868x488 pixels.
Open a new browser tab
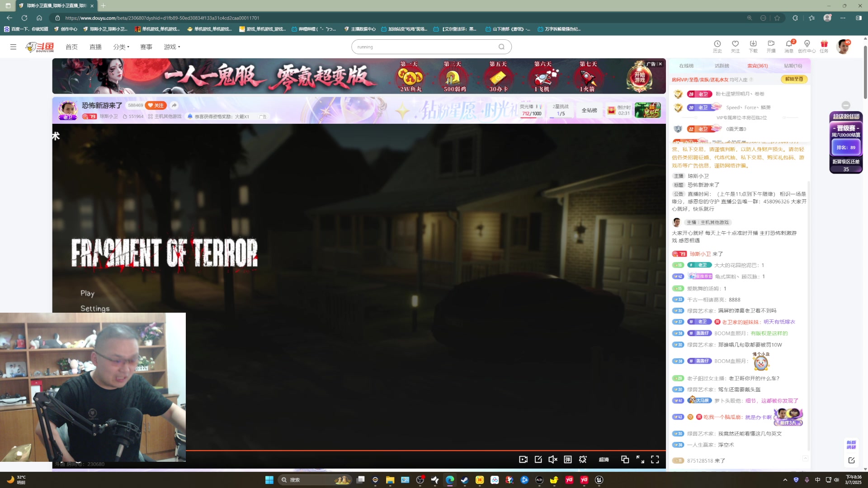click(x=103, y=5)
